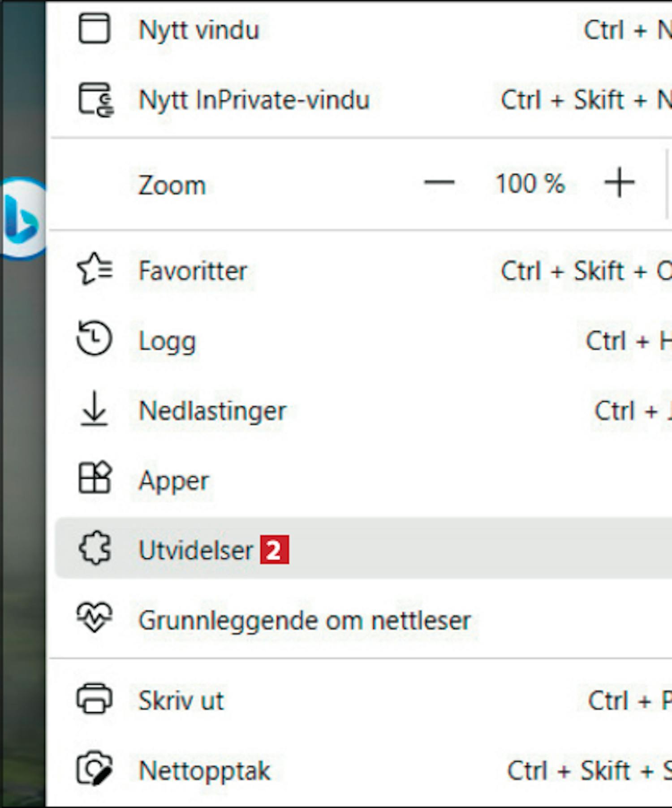The image size is (672, 808).
Task: Open the Favoritter menu item
Action: tap(193, 271)
